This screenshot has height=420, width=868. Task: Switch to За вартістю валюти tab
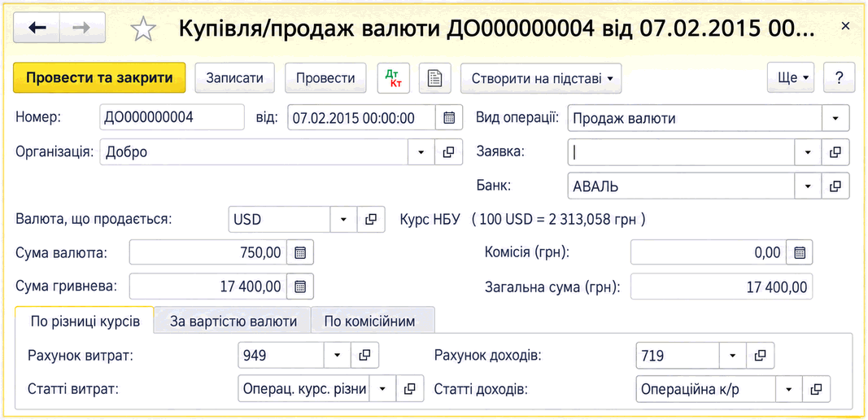pos(233,321)
